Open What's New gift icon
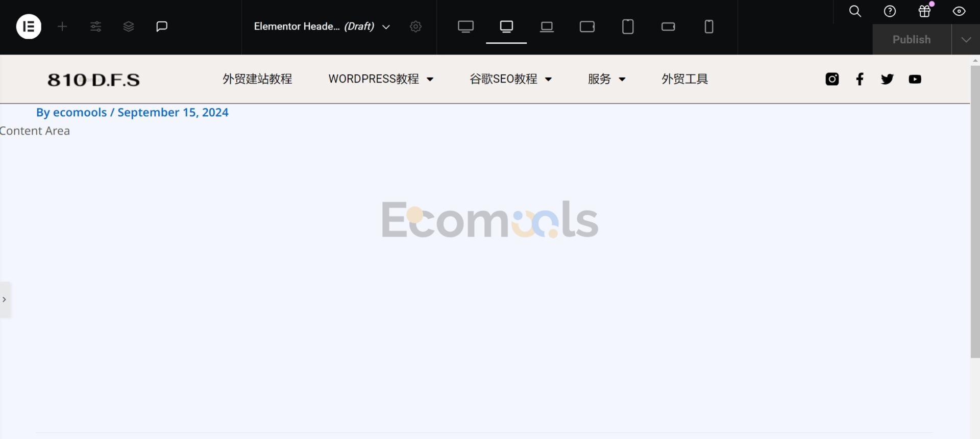Image resolution: width=980 pixels, height=439 pixels. (924, 11)
